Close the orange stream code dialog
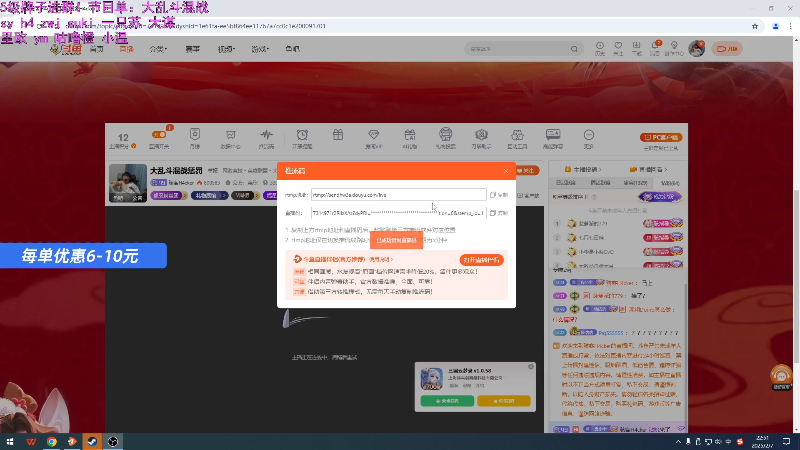Image resolution: width=800 pixels, height=450 pixels. tap(506, 171)
